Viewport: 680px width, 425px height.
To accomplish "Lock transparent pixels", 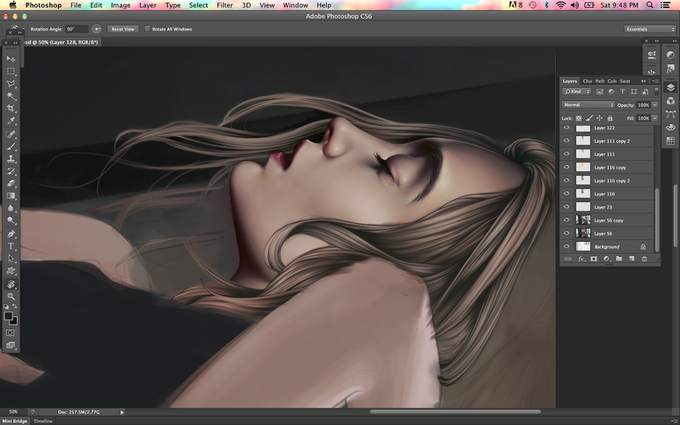I will pos(579,118).
